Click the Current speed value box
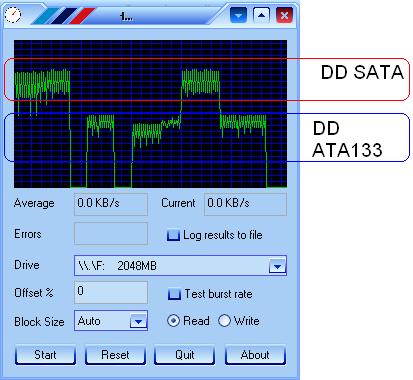Image resolution: width=413 pixels, height=380 pixels. [245, 204]
